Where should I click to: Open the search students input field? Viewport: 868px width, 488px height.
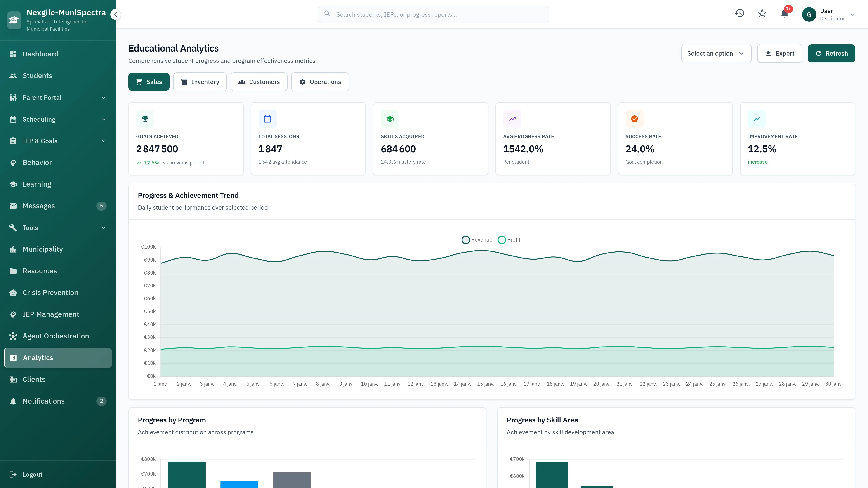(x=433, y=14)
